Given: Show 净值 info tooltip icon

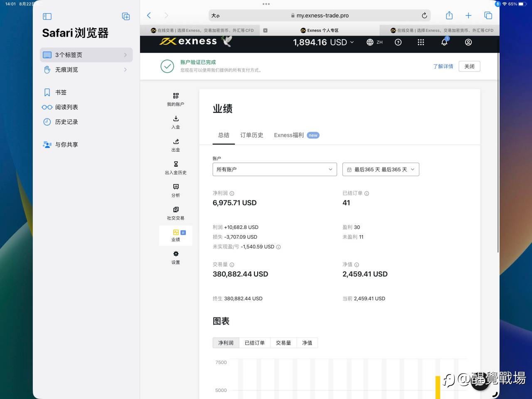Looking at the screenshot, I should tap(357, 265).
